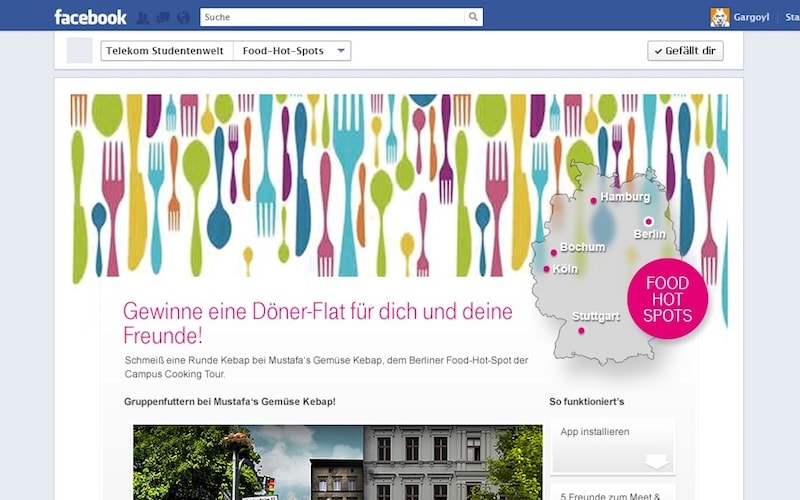Expand the Food-Hot-Spots dropdown
Image resolution: width=800 pixels, height=500 pixels.
(341, 51)
